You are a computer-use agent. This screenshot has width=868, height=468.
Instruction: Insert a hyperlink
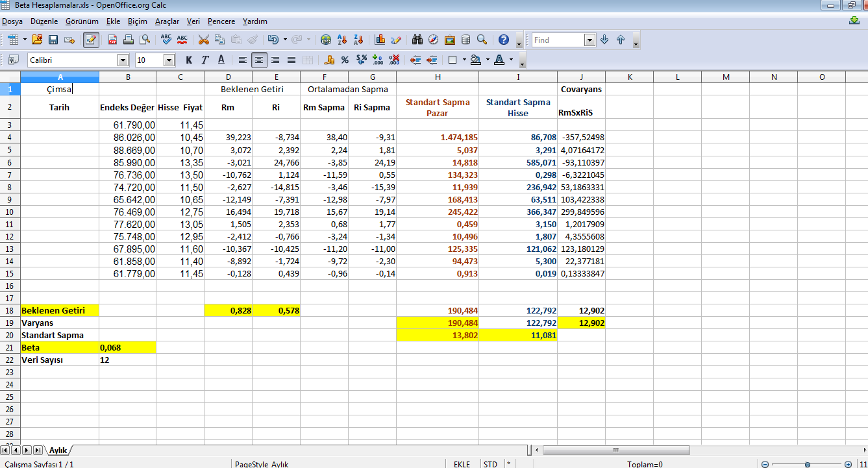click(x=326, y=40)
